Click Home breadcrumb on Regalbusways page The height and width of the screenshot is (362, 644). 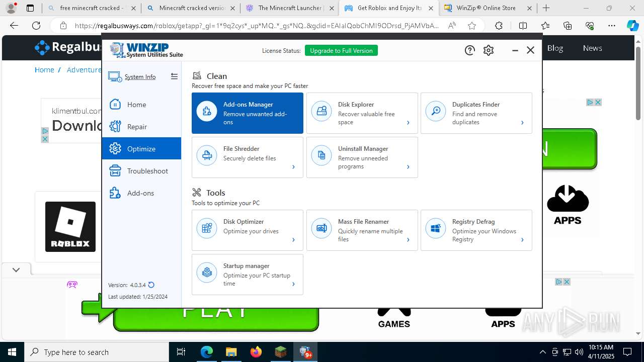click(44, 70)
